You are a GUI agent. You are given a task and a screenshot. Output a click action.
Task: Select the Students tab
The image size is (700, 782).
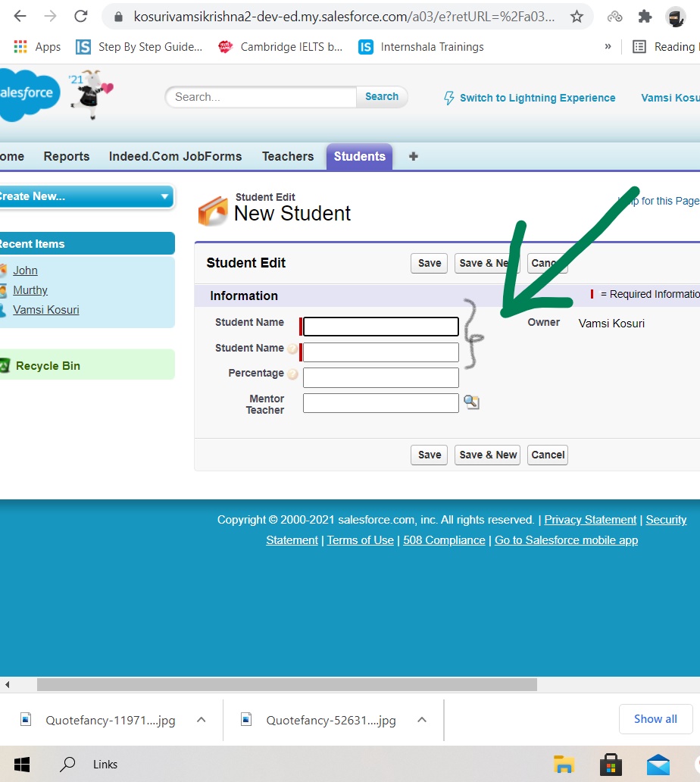click(360, 157)
